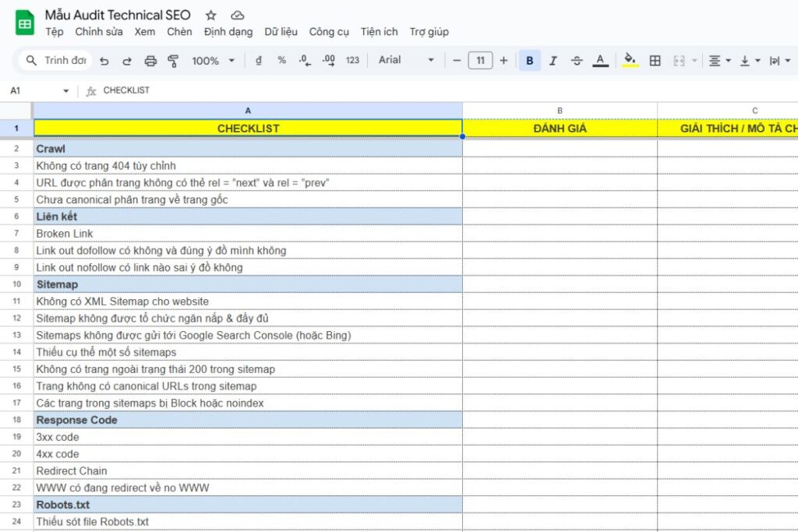Open the fill color paint bucket
This screenshot has width=798, height=532.
[630, 61]
